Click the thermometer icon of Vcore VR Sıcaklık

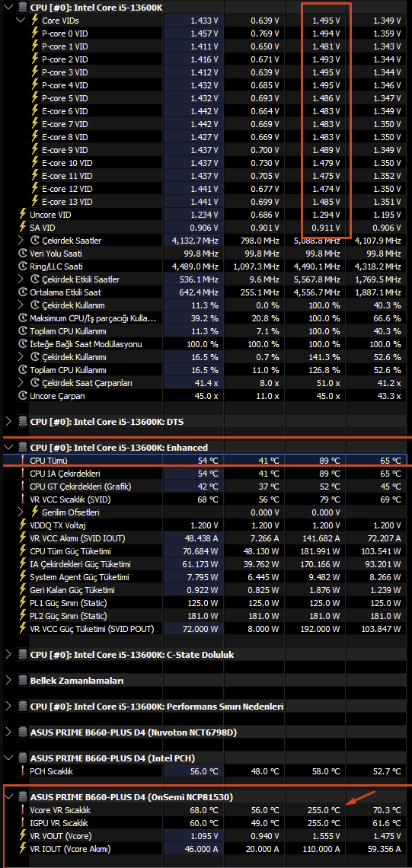click(x=23, y=809)
